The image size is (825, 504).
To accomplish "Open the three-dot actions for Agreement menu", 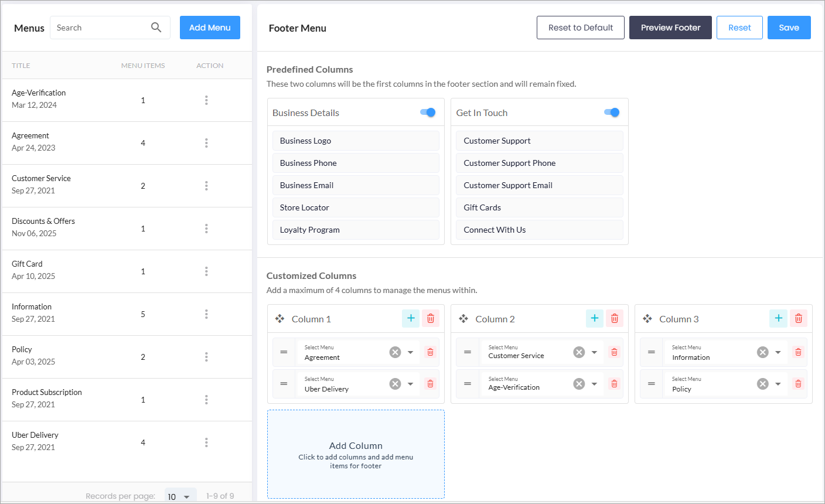I will tap(206, 143).
